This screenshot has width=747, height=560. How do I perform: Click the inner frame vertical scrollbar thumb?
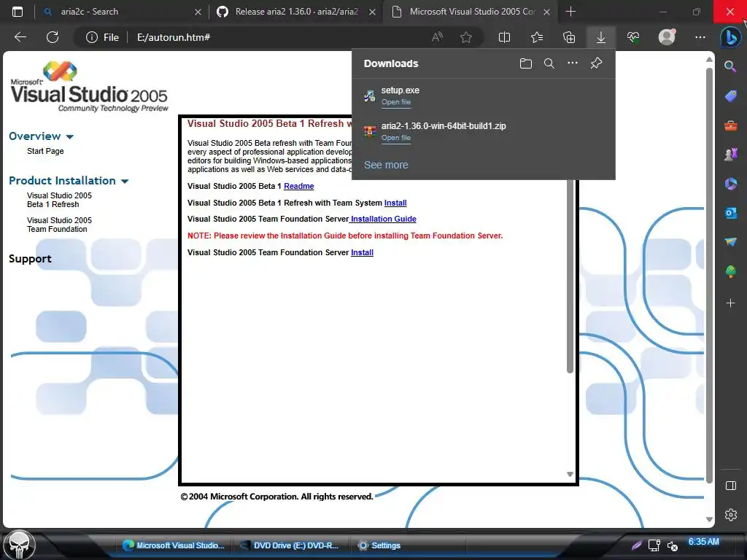[x=570, y=276]
